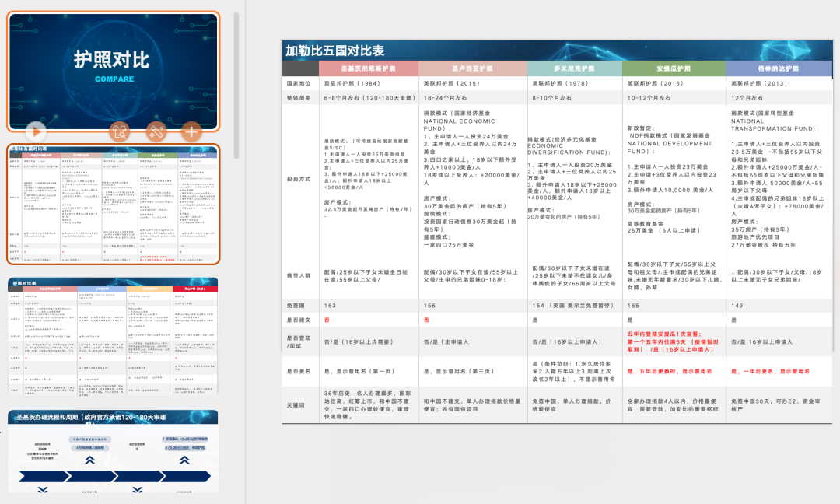Screen dimensions: 840x504
Task: Click the 安提瓜护照 green header band
Action: click(x=674, y=68)
